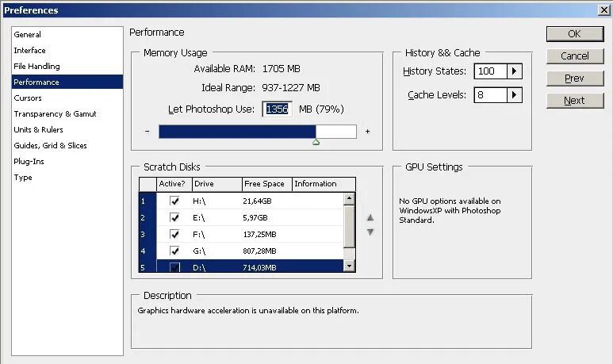Toggle the E:\ scratch disk checkbox

point(174,217)
